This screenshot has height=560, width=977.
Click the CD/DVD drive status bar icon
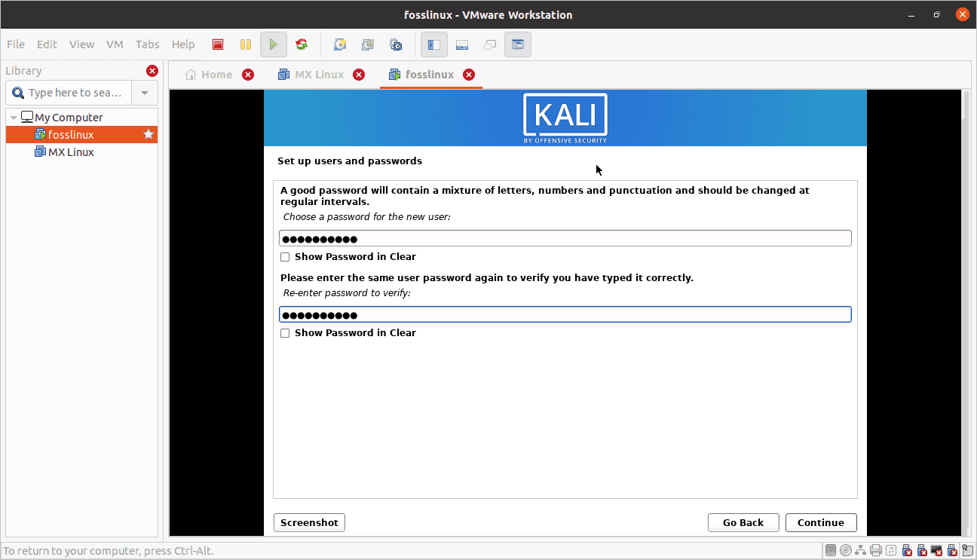point(846,551)
